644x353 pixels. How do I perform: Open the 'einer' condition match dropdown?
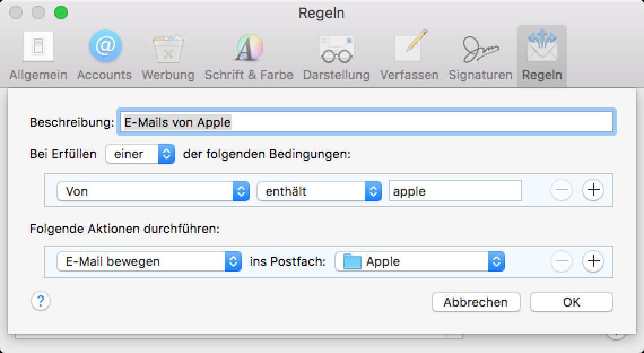tap(140, 154)
